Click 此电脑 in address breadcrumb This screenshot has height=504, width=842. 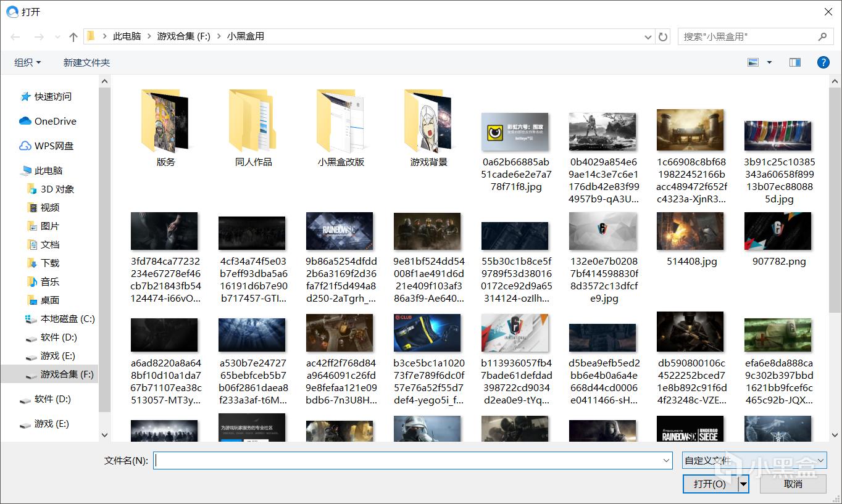(x=127, y=36)
